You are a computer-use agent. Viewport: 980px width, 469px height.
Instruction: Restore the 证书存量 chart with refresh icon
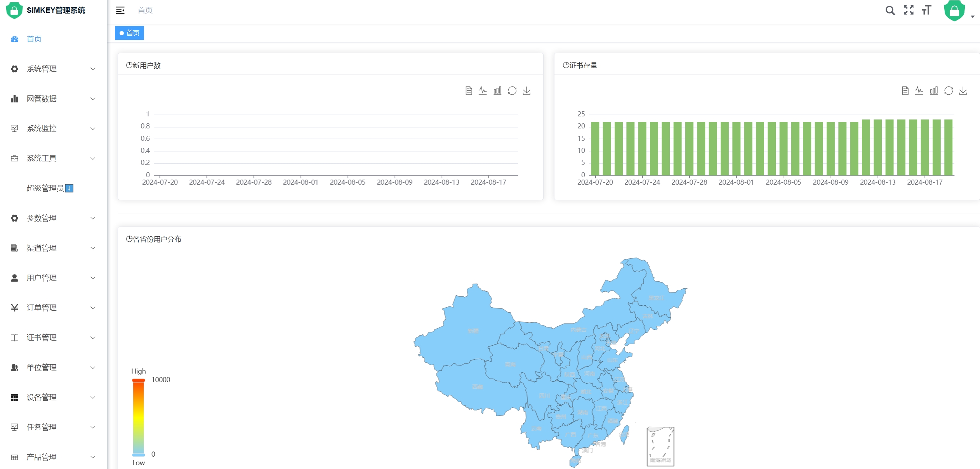(x=949, y=91)
